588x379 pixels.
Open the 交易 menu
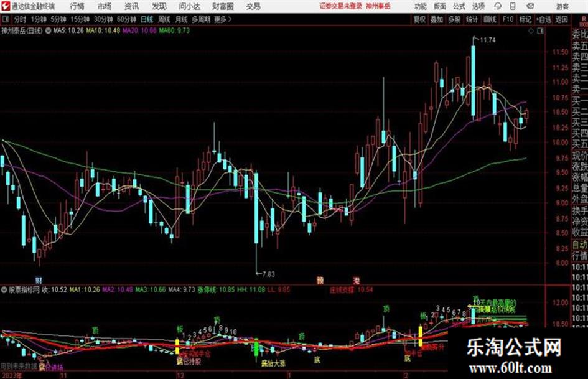click(253, 6)
